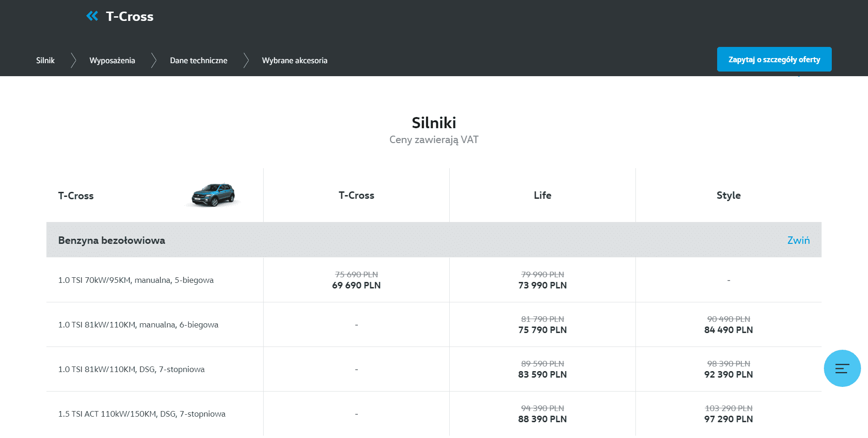Click price 73 990 PLN
The height and width of the screenshot is (438, 868).
coord(543,285)
